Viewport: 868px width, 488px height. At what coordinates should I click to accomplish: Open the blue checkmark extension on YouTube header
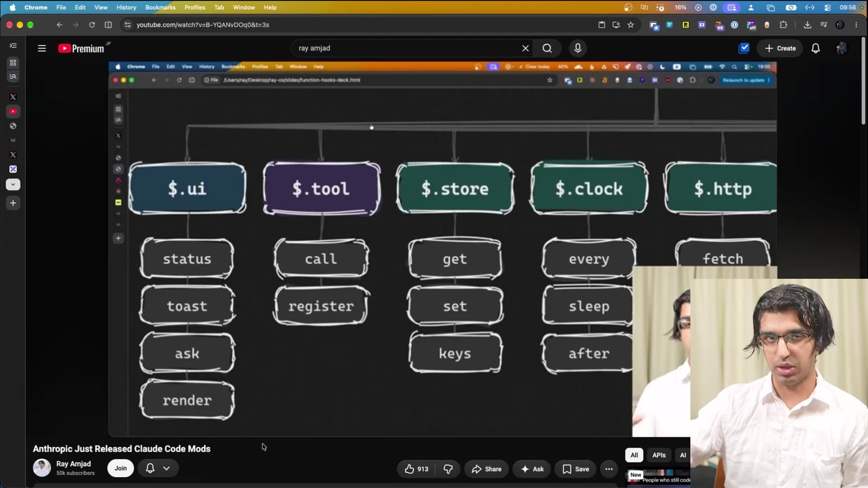(744, 48)
